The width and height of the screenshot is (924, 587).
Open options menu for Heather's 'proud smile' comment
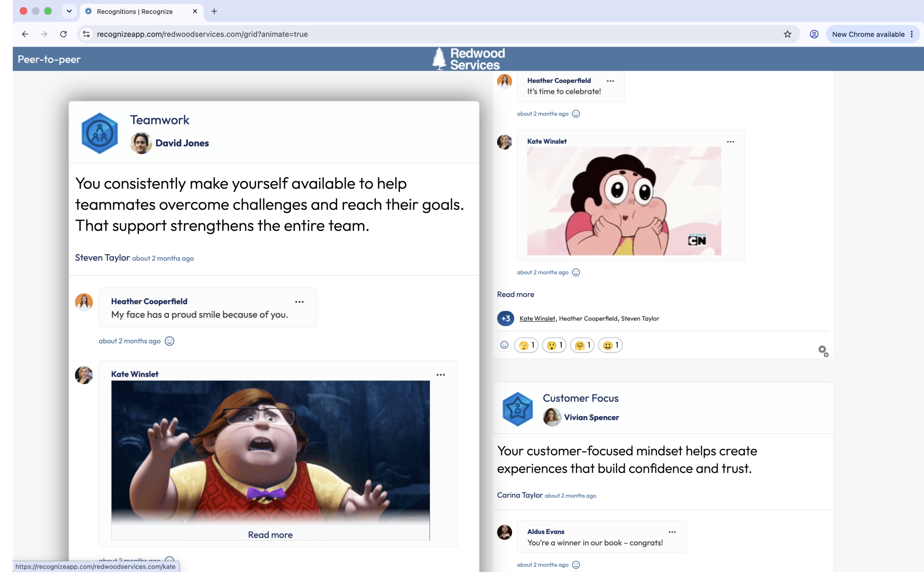(299, 302)
